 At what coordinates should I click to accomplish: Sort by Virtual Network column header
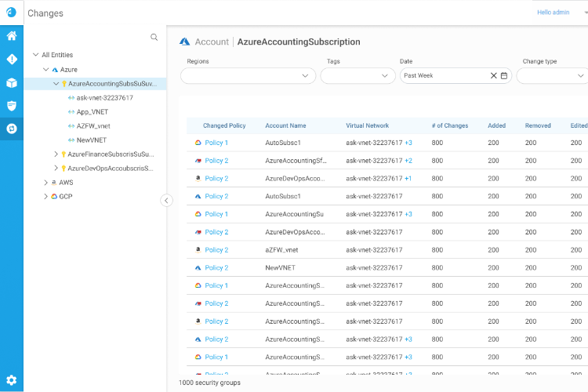pyautogui.click(x=368, y=125)
